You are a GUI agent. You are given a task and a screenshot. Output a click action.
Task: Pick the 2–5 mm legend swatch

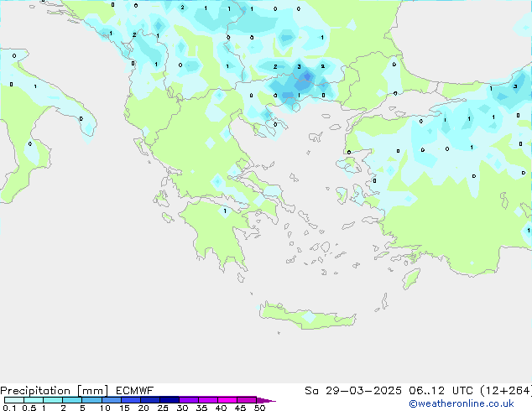click(x=72, y=400)
